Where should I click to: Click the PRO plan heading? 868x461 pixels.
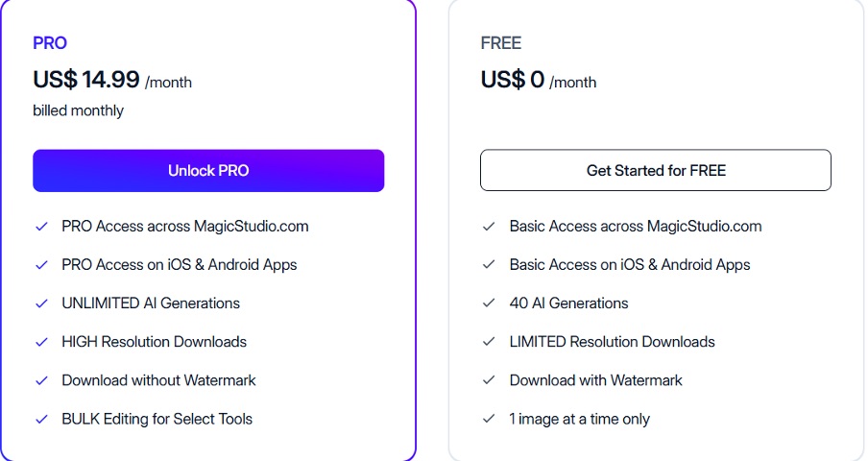point(50,43)
